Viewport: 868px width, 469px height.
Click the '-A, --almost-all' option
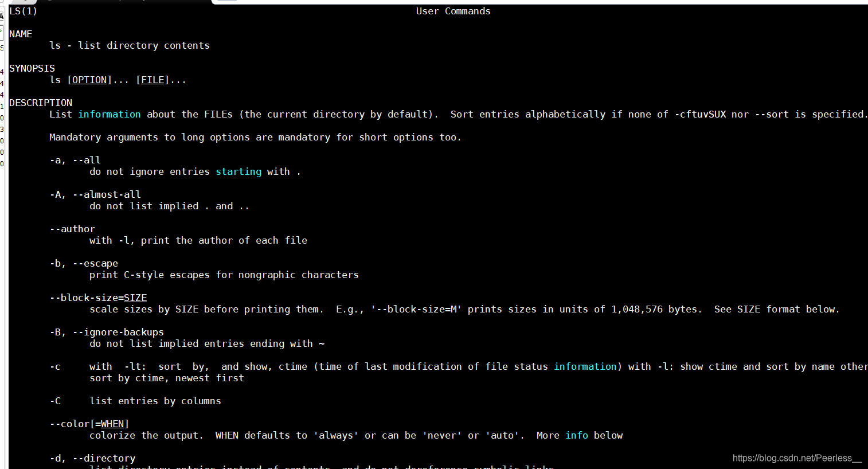click(x=95, y=194)
